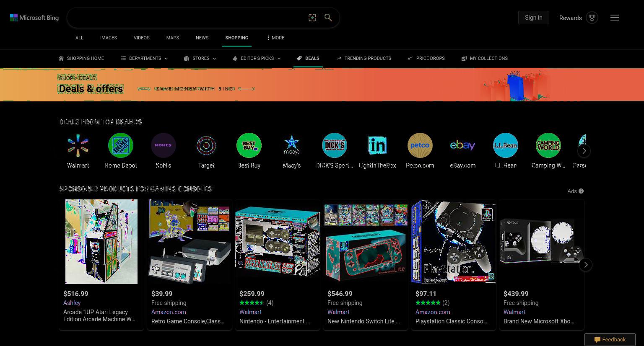The width and height of the screenshot is (644, 346).
Task: Select the Deals tab
Action: (x=308, y=58)
